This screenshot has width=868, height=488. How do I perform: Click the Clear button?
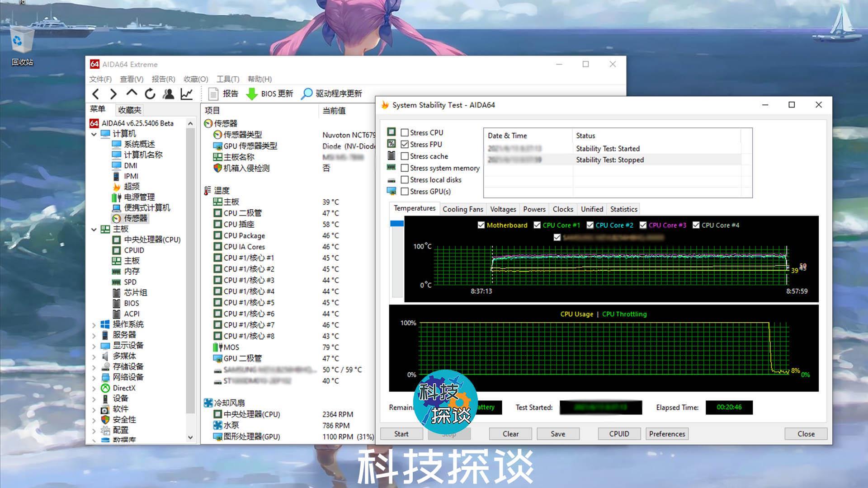[510, 434]
